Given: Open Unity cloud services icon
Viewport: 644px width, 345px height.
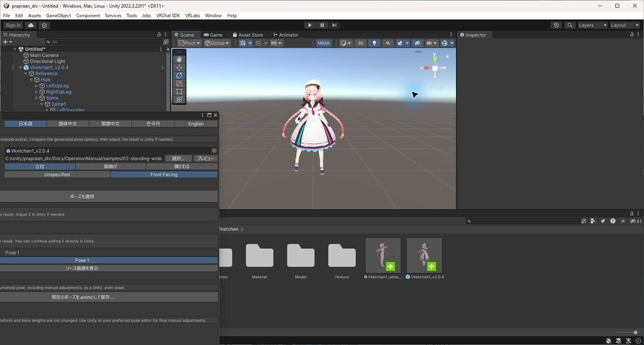Looking at the screenshot, I should [x=31, y=25].
